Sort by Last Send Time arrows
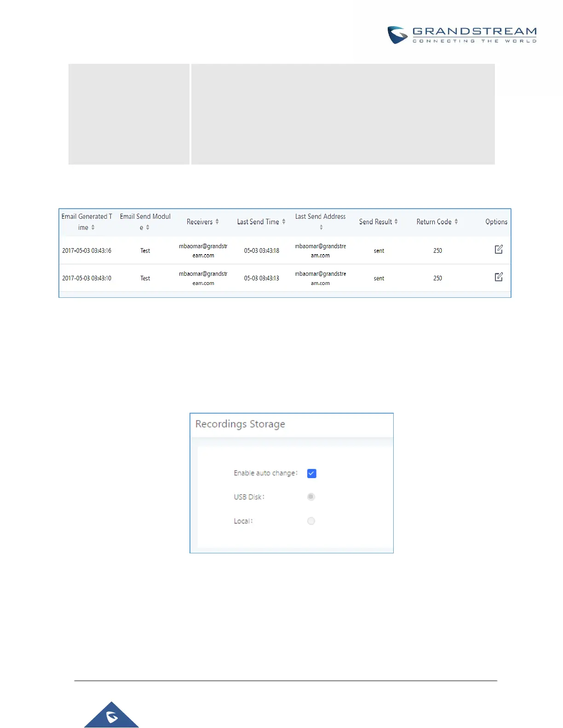Viewport: 563px width, 728px height. (x=284, y=222)
